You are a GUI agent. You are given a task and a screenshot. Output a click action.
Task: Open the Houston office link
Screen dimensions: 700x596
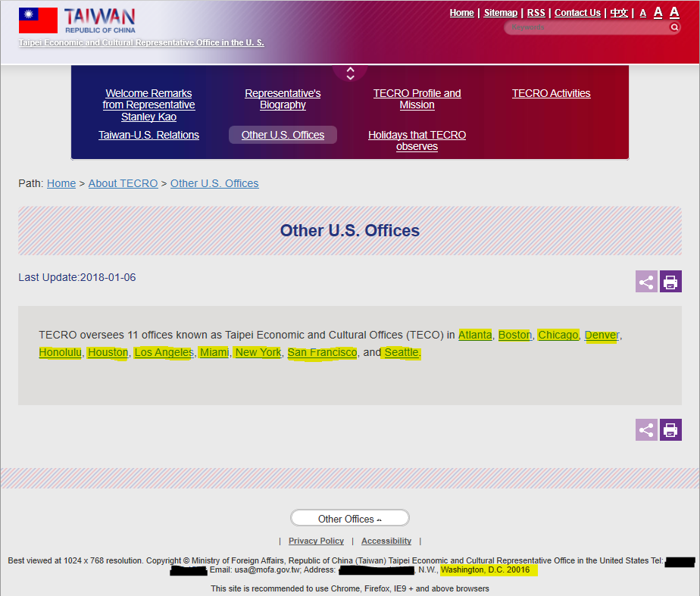(x=108, y=352)
